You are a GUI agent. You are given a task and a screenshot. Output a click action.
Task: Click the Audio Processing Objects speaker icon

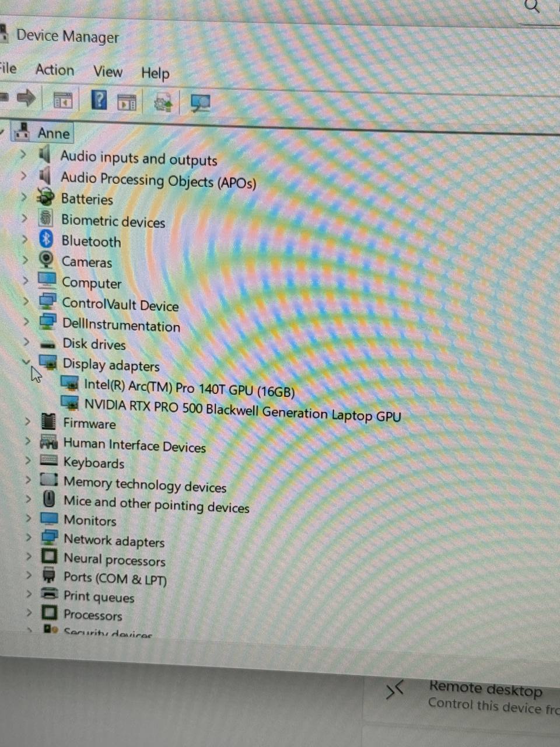pyautogui.click(x=44, y=175)
